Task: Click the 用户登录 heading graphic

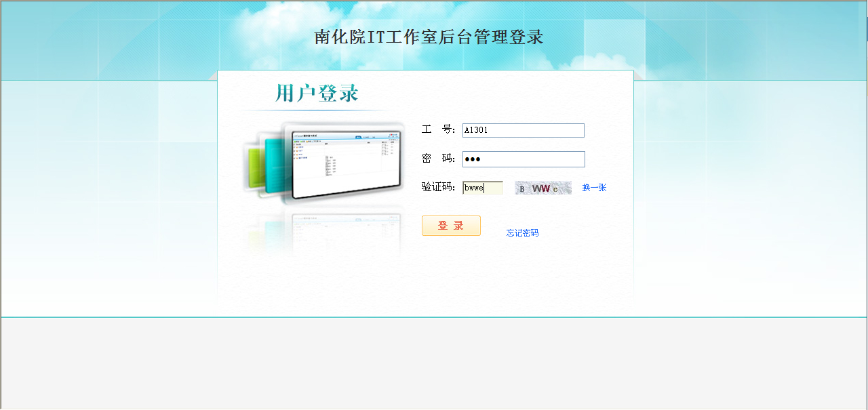Action: [316, 94]
